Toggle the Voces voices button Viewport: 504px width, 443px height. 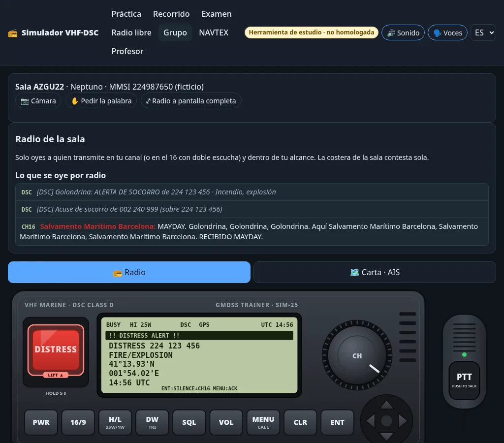pyautogui.click(x=447, y=32)
